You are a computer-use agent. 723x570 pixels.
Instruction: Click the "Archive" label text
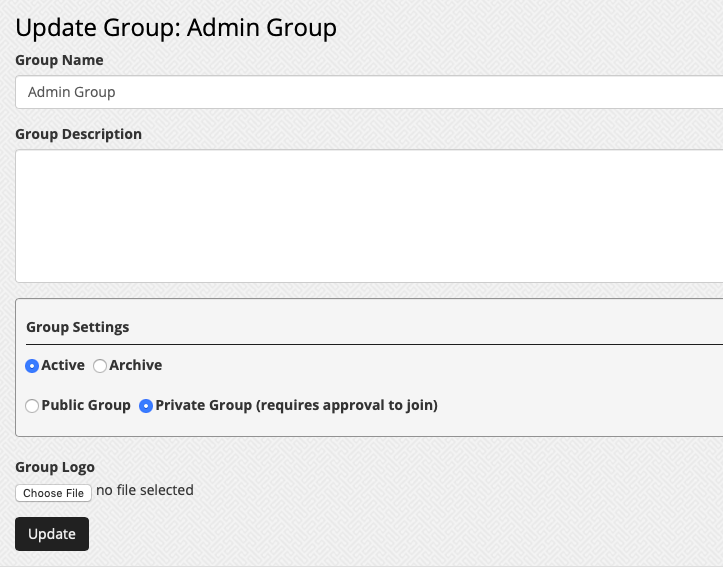136,365
